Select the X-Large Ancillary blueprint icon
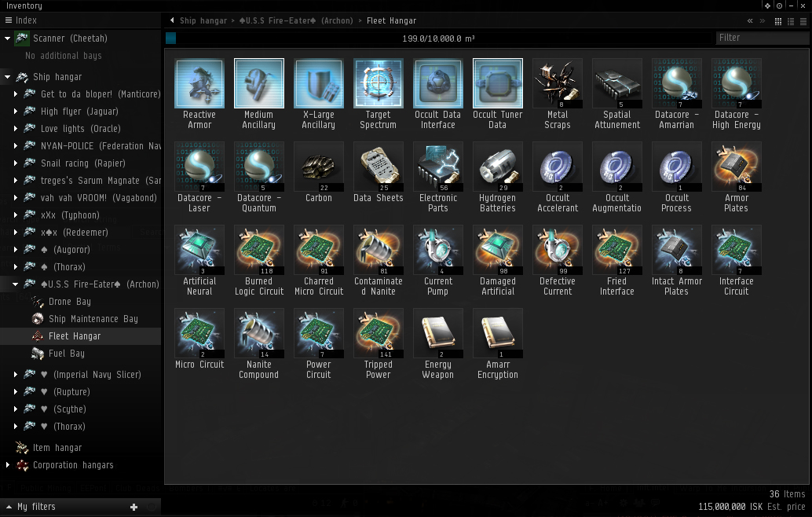Screen dimensions: 812x517 tap(319, 83)
